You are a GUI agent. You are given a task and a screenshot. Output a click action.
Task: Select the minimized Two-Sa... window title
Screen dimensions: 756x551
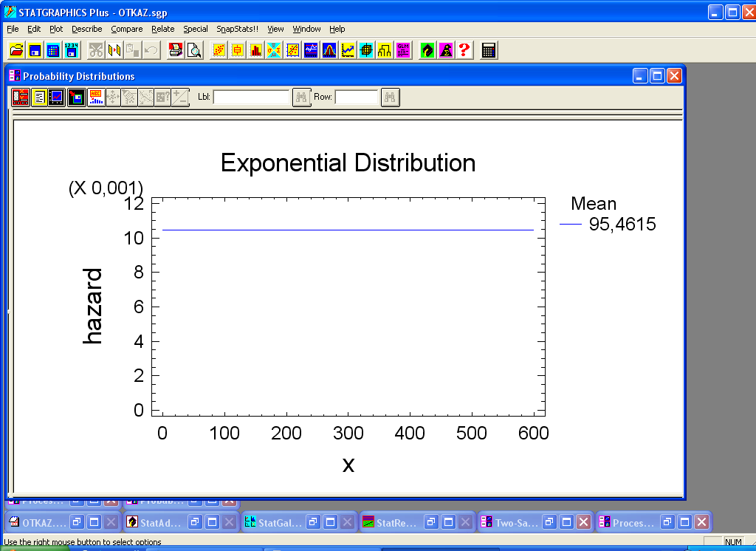[x=516, y=522]
